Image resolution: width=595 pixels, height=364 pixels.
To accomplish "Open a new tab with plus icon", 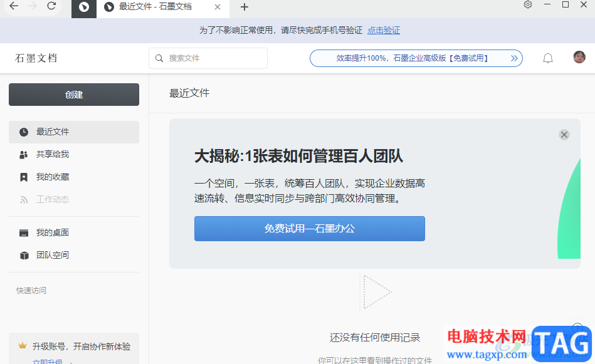I will click(x=245, y=7).
